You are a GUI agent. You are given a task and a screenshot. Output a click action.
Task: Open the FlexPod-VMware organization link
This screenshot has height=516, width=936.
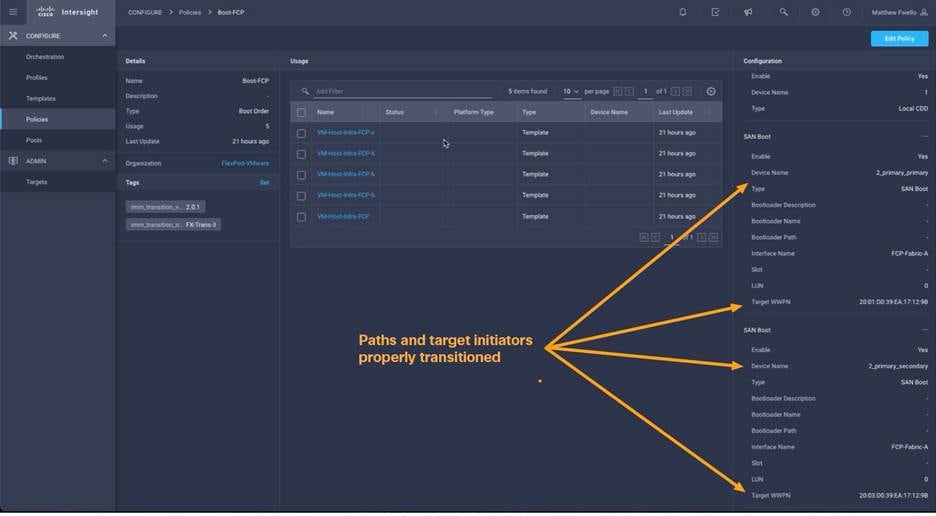pos(245,163)
